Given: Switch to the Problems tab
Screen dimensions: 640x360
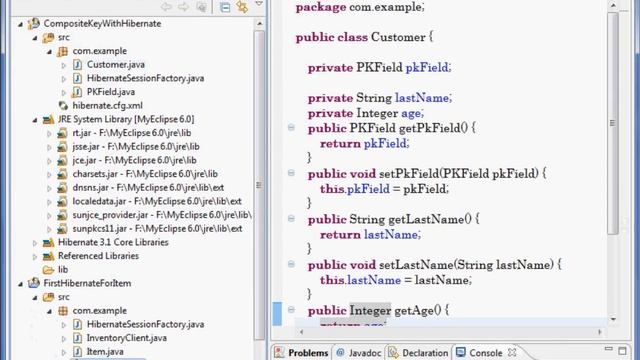Looking at the screenshot, I should click(x=302, y=353).
